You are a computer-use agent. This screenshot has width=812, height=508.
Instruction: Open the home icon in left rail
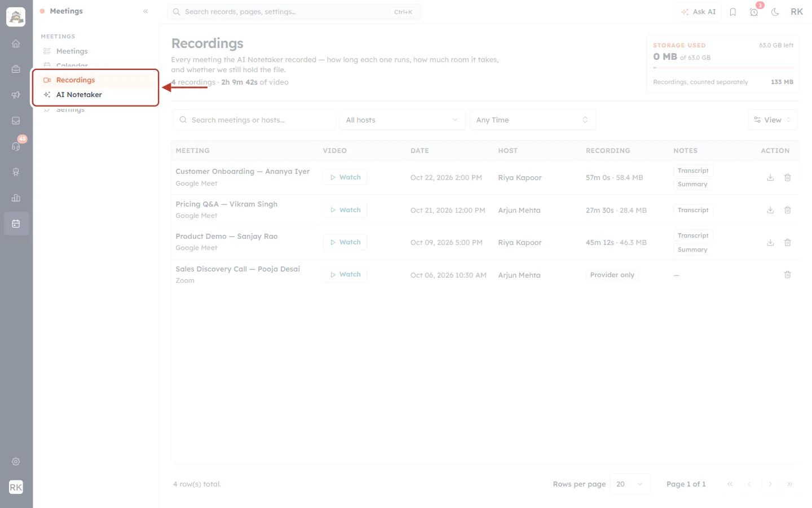tap(16, 43)
